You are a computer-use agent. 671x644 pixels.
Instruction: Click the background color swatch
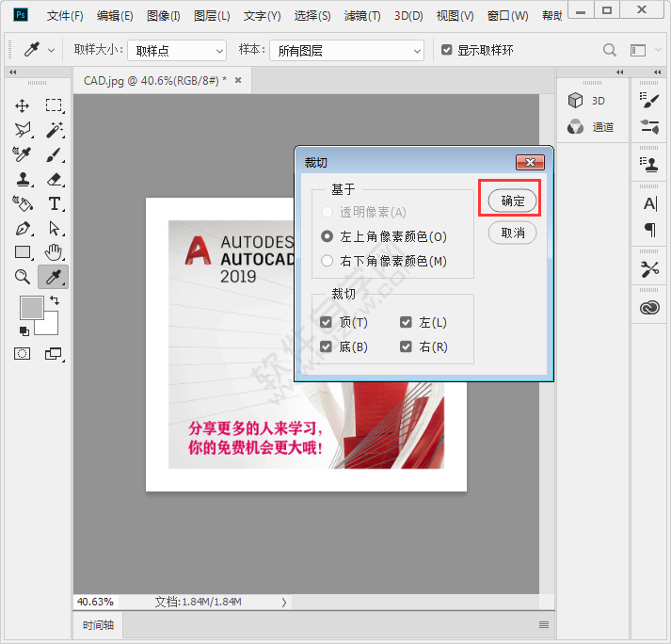(x=49, y=327)
